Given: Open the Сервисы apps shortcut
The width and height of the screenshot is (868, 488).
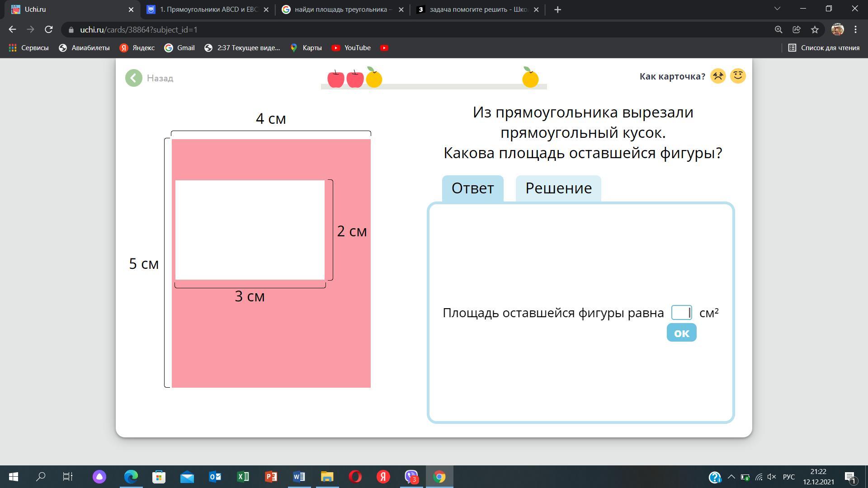Looking at the screenshot, I should coord(29,48).
